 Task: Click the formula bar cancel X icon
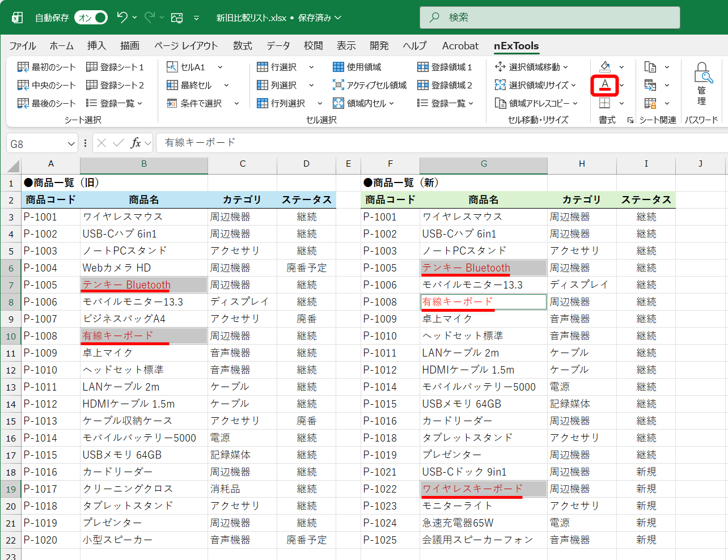point(101,143)
